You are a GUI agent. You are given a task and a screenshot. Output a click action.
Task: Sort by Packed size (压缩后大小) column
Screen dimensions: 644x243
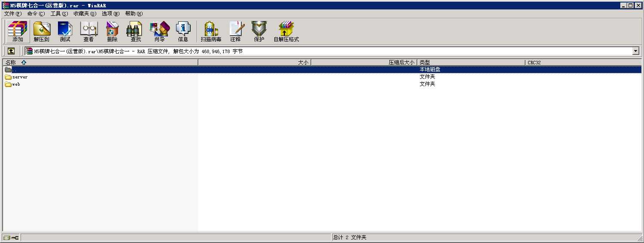(x=364, y=63)
